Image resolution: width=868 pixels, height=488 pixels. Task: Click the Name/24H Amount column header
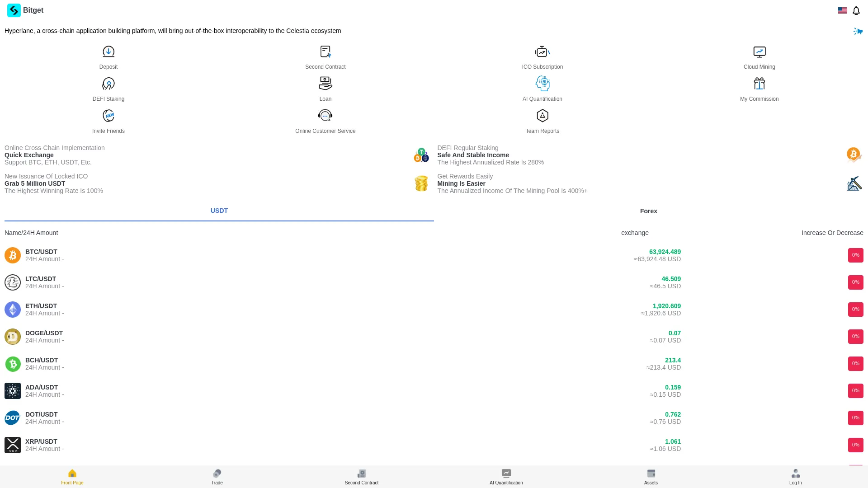tap(31, 233)
